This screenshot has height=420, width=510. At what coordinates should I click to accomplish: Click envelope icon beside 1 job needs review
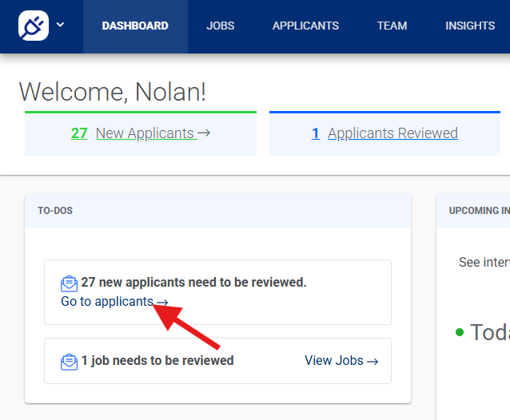[70, 362]
